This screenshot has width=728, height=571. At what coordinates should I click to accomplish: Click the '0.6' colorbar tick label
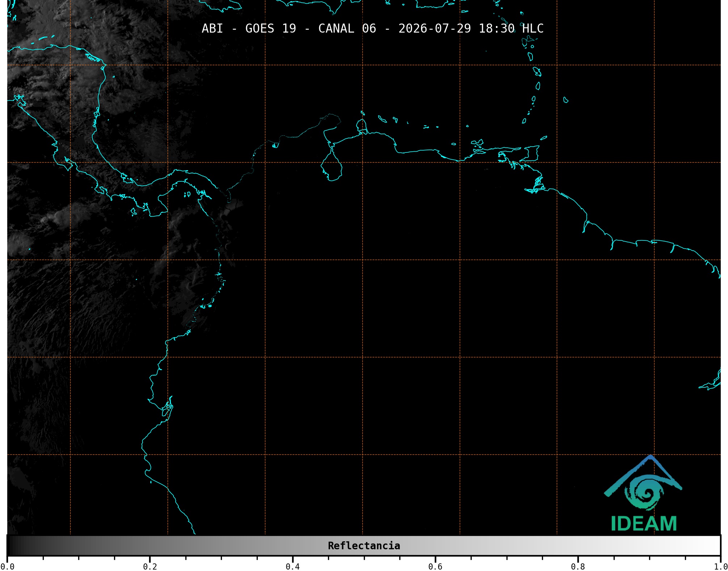(435, 566)
